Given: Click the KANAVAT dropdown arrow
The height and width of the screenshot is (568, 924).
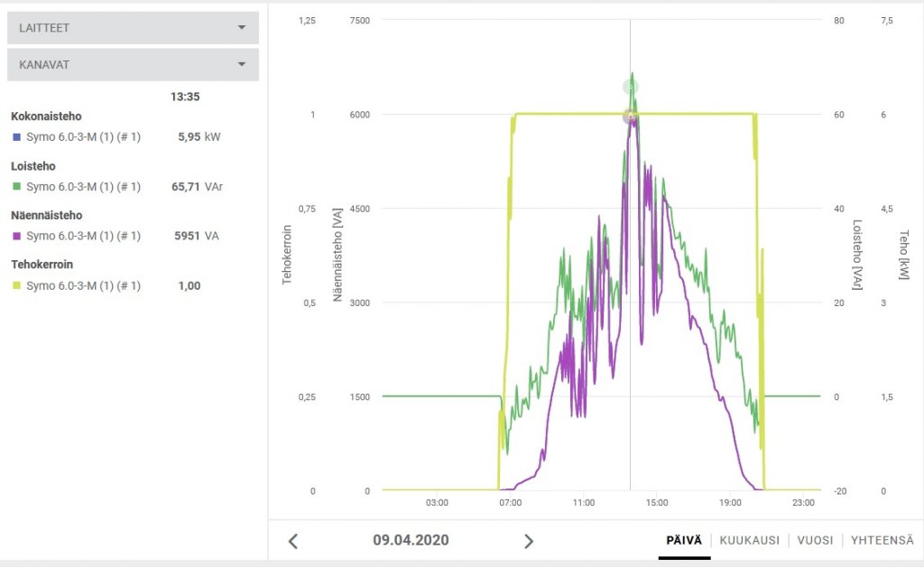Looking at the screenshot, I should click(x=241, y=65).
